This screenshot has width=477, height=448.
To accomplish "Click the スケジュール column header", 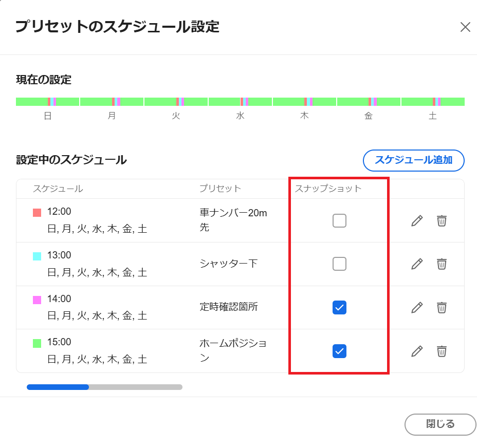I will coord(58,189).
